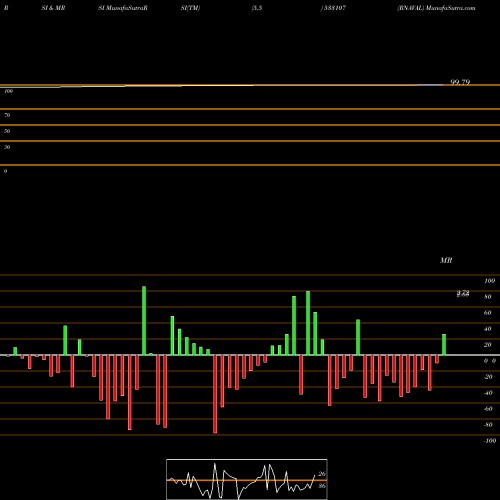Click the '20' label on the MR axis
This screenshot has width=500, height=500.
(x=488, y=345)
